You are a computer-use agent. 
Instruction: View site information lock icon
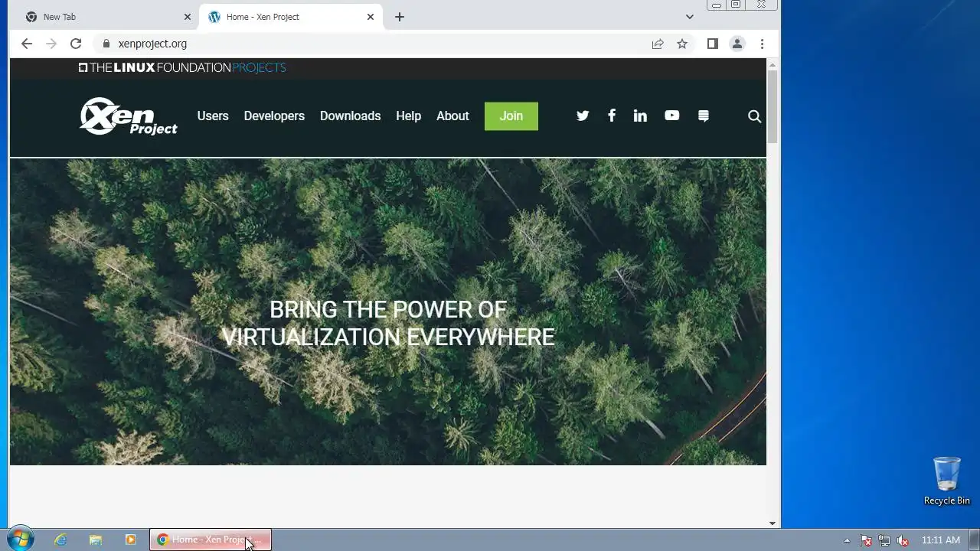pos(106,44)
